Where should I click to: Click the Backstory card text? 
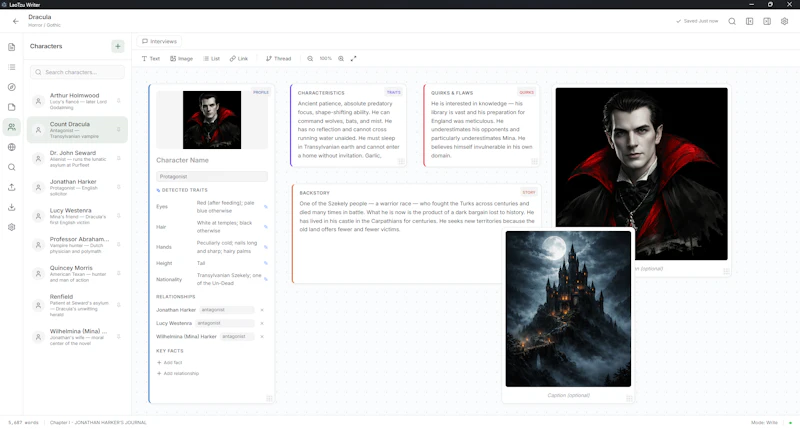tap(417, 216)
